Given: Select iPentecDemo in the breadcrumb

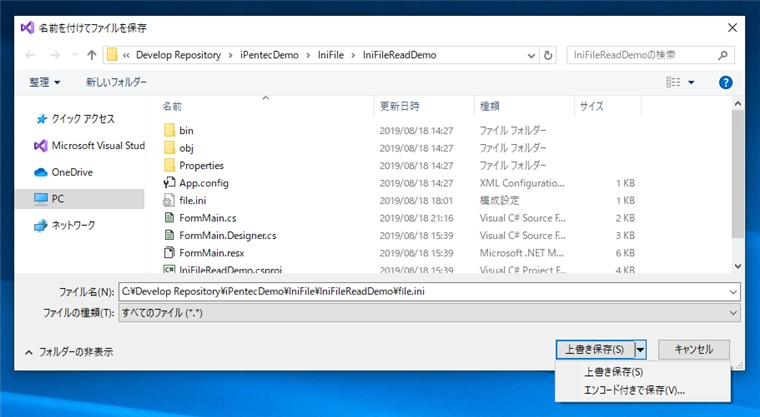Looking at the screenshot, I should pyautogui.click(x=269, y=55).
